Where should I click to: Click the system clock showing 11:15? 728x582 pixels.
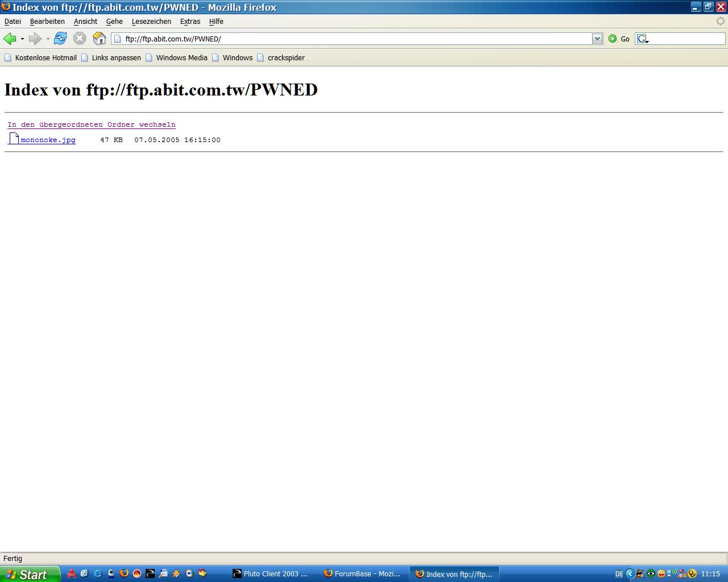click(x=710, y=574)
